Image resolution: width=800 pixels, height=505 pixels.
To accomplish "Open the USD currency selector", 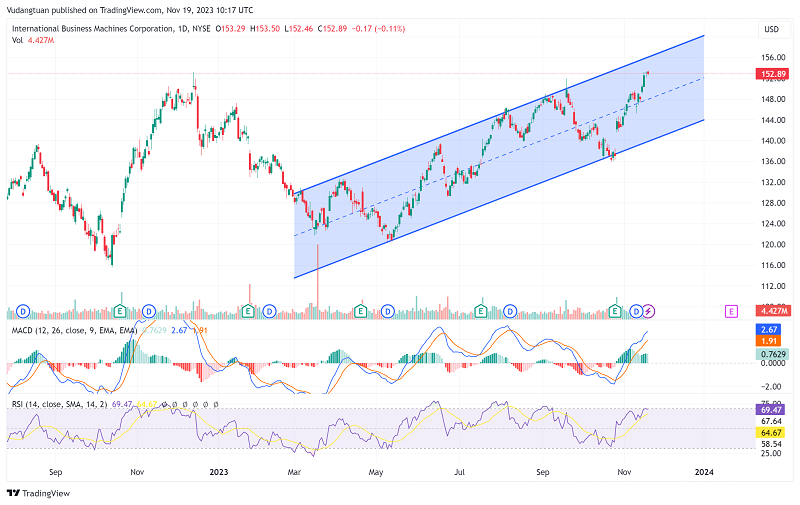I will tap(771, 29).
